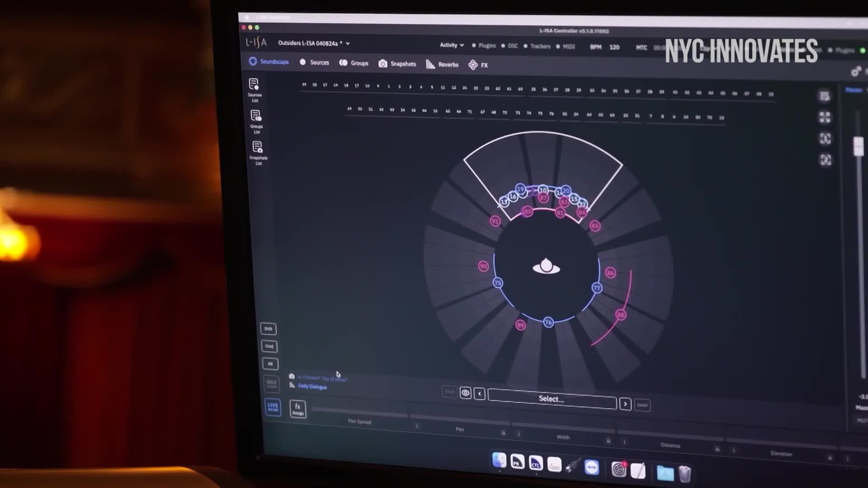Click the MIDI status indicator
The image size is (868, 488).
click(565, 47)
